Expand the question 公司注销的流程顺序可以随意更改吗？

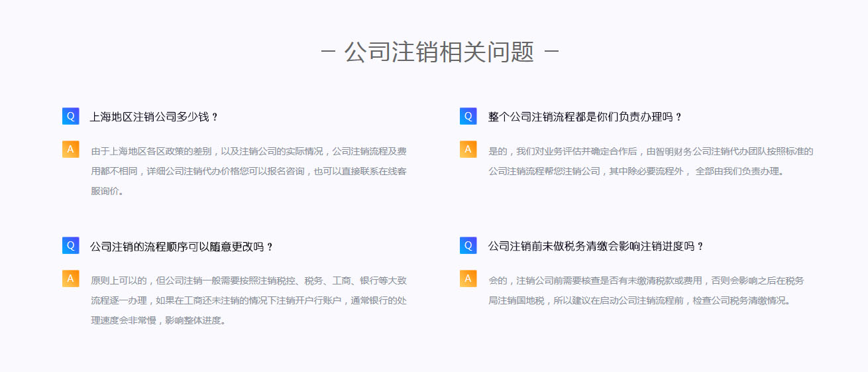182,247
